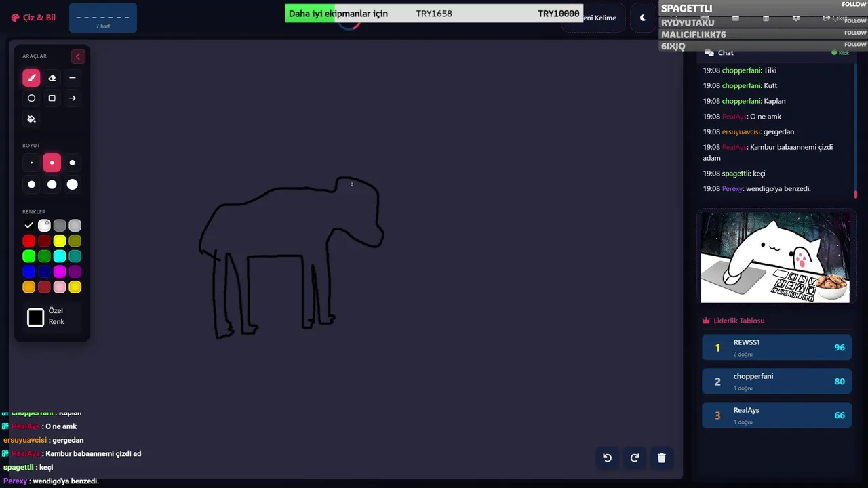Select the Paint Bucket fill tool

point(31,119)
